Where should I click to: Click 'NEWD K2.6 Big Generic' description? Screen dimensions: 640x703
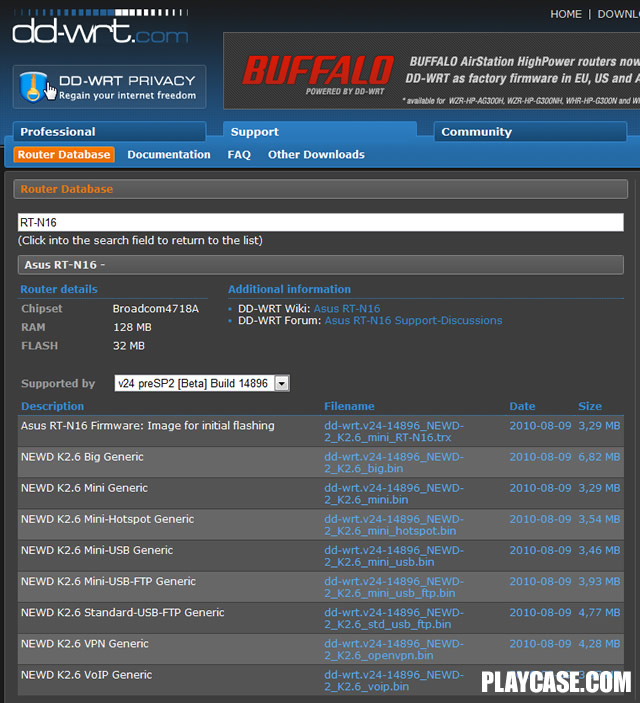(82, 457)
